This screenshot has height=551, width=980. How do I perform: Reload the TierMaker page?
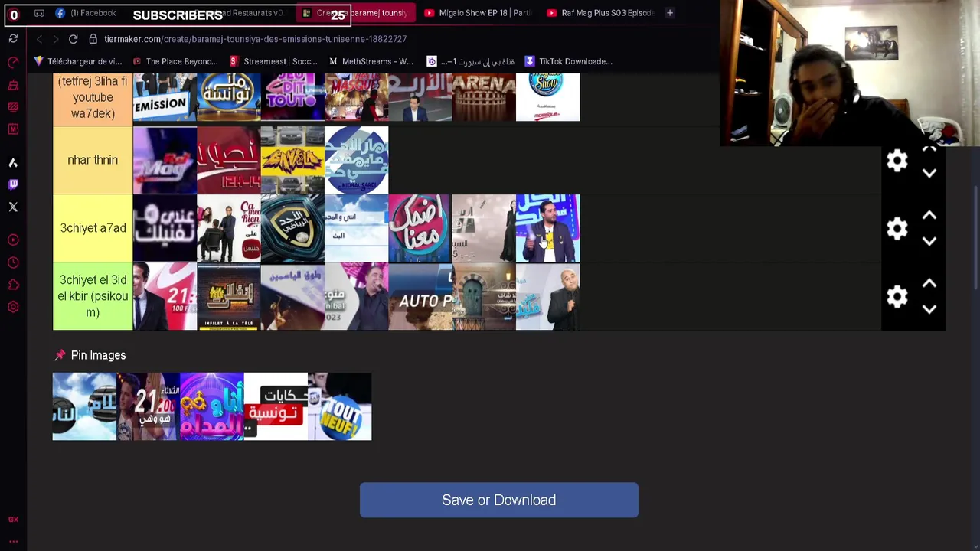tap(73, 39)
